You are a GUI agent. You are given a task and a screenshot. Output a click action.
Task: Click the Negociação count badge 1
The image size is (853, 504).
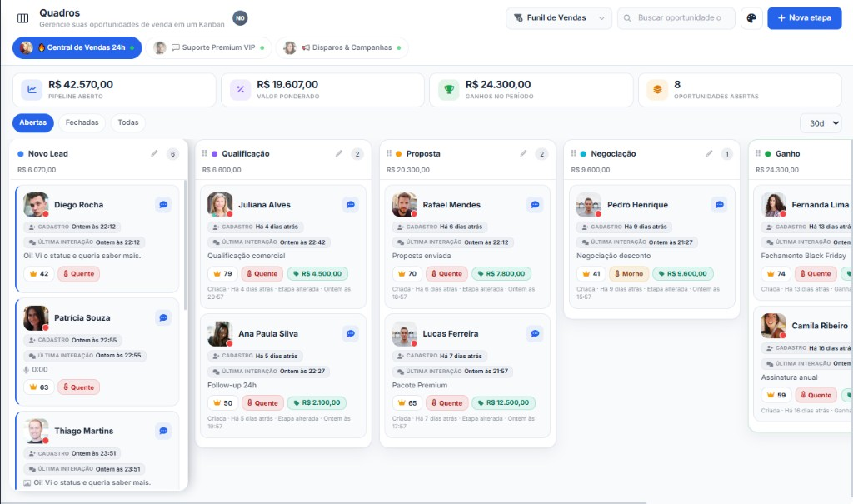[726, 154]
